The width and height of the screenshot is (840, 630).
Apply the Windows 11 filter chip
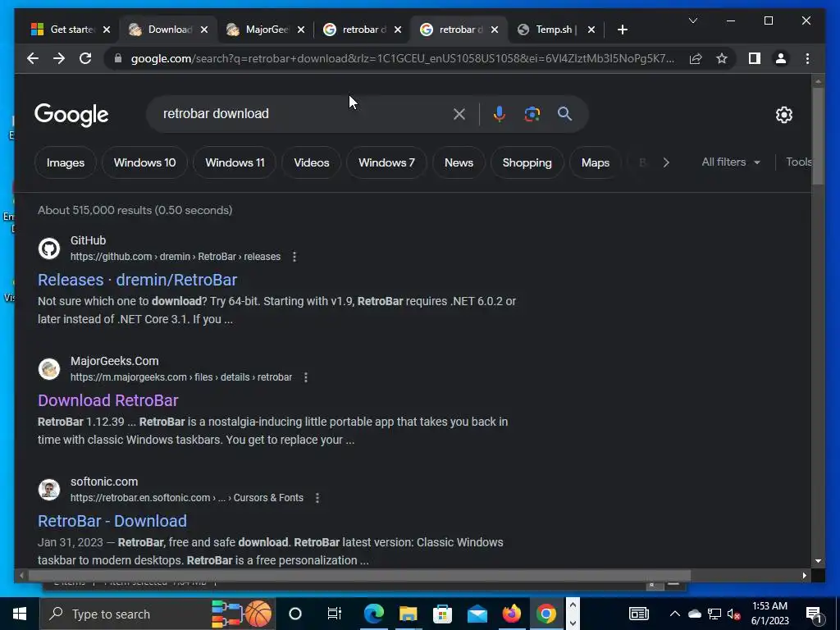pos(235,162)
